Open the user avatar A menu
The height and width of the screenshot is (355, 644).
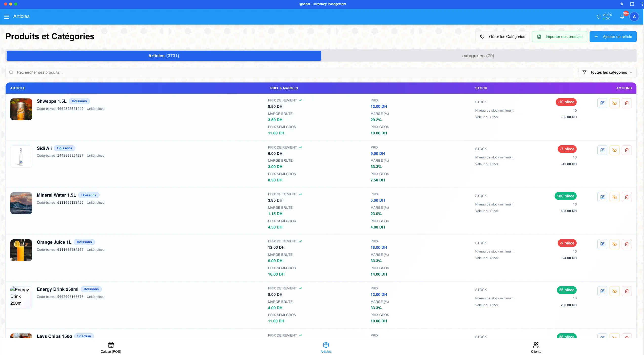tap(634, 17)
